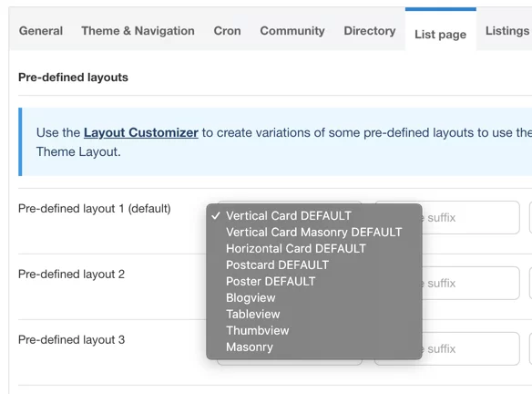Go to the Community tab
Viewport: 532px width, 394px height.
(x=292, y=31)
